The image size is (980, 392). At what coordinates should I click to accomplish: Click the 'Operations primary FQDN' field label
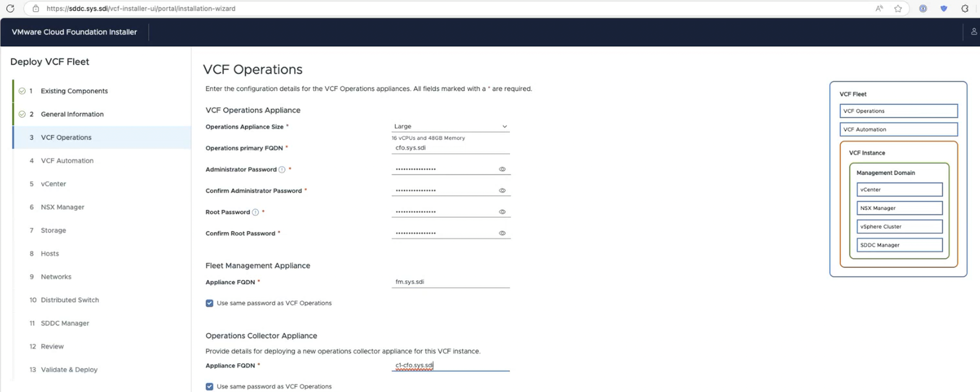[x=244, y=148]
